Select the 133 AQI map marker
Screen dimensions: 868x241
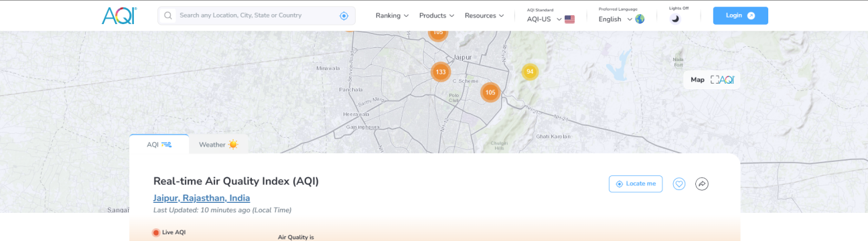tap(441, 72)
